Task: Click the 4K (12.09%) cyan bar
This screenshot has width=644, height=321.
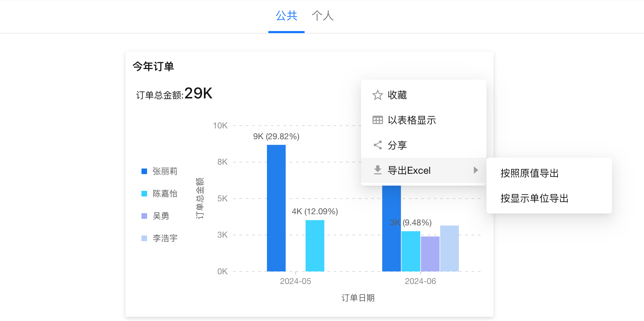Action: [x=315, y=246]
